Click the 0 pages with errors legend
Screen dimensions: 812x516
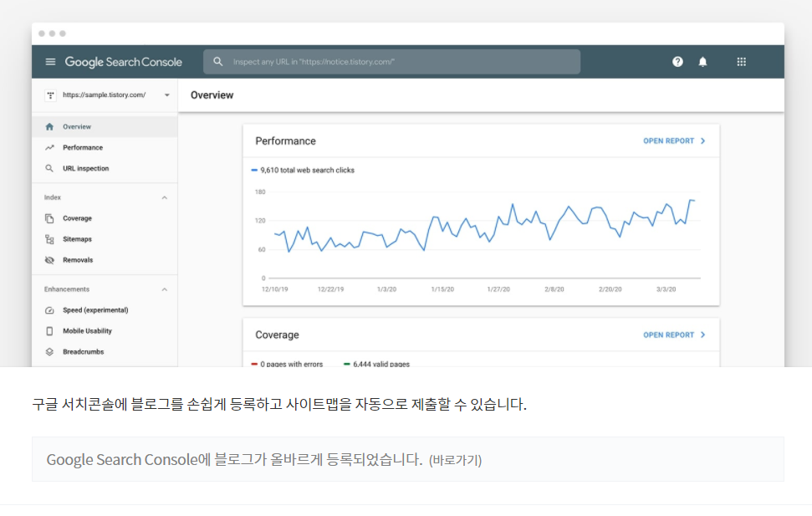tap(287, 364)
